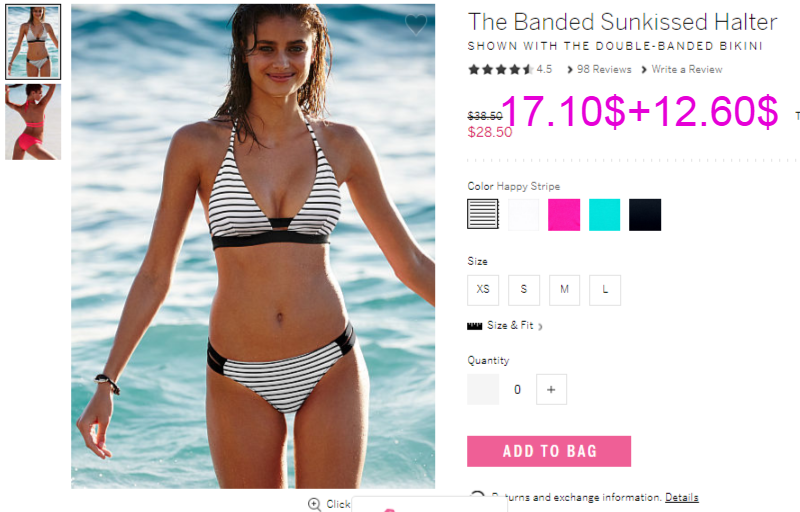800x512 pixels.
Task: Open returns and exchange Details link
Action: coord(682,497)
